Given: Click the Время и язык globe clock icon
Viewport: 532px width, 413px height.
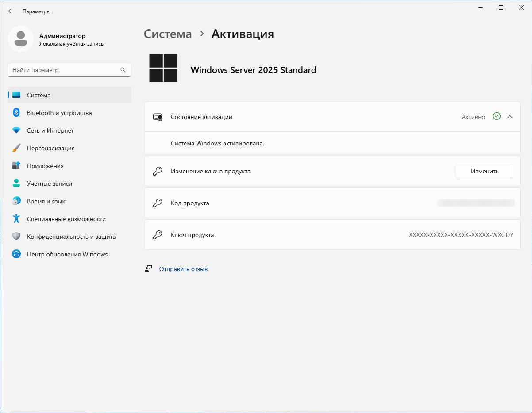Looking at the screenshot, I should [x=16, y=201].
